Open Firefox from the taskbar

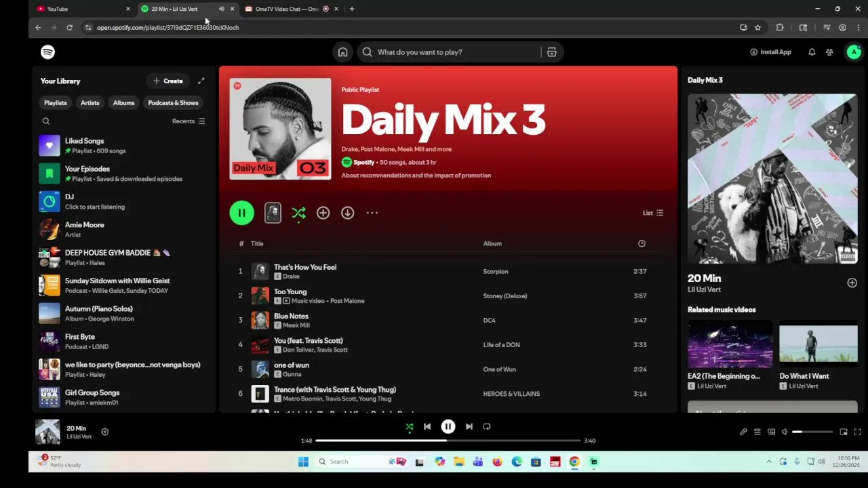(x=497, y=462)
